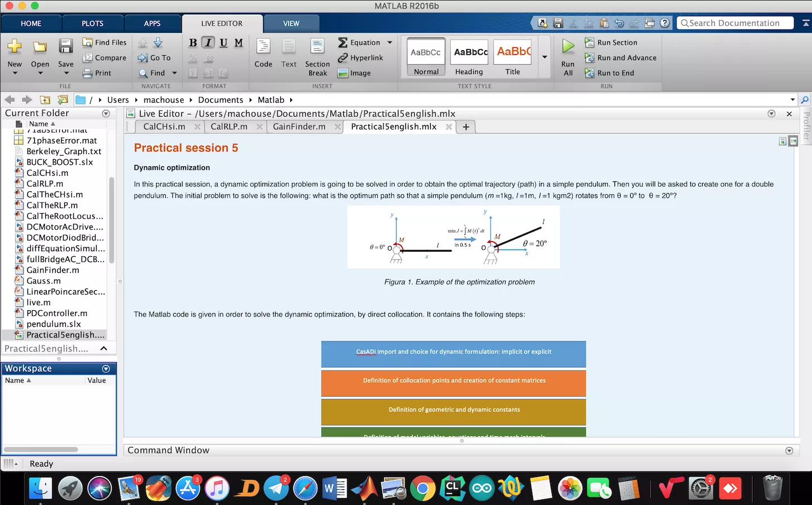Click the Run and Advance icon
This screenshot has height=505, width=812.
tap(589, 57)
